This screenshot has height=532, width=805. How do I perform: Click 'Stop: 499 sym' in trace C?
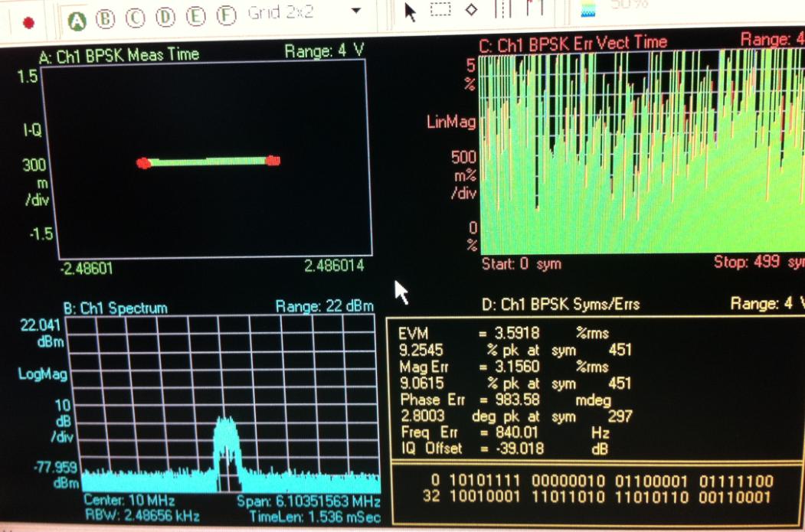pyautogui.click(x=759, y=262)
